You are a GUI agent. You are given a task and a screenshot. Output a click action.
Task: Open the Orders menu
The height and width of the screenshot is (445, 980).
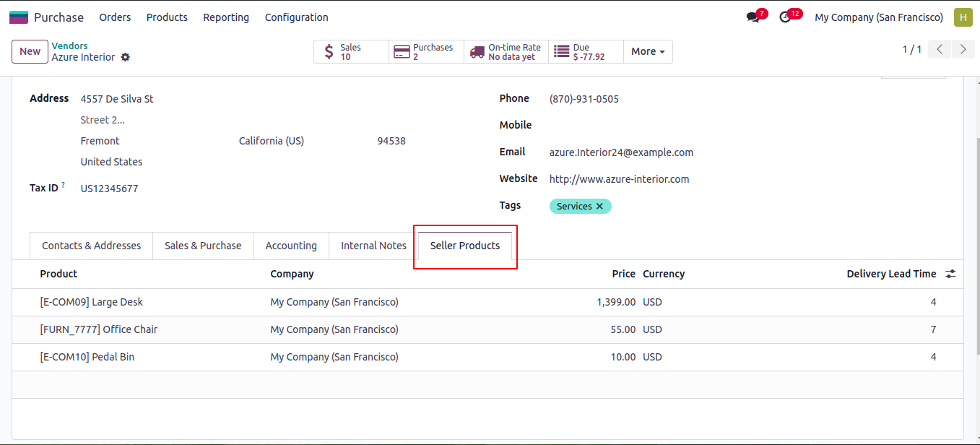pyautogui.click(x=115, y=17)
